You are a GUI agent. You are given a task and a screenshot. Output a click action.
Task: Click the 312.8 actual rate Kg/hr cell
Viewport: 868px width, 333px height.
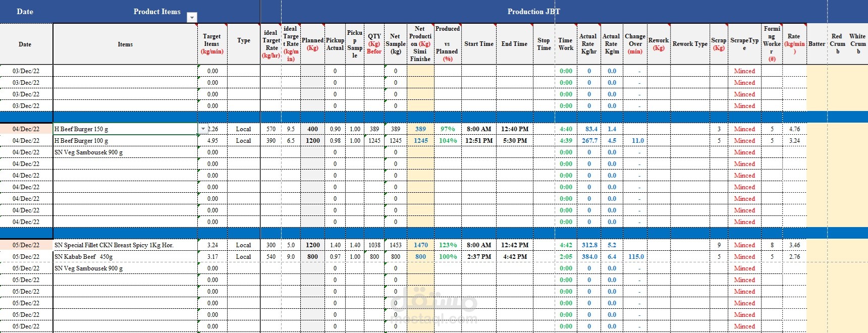click(589, 245)
